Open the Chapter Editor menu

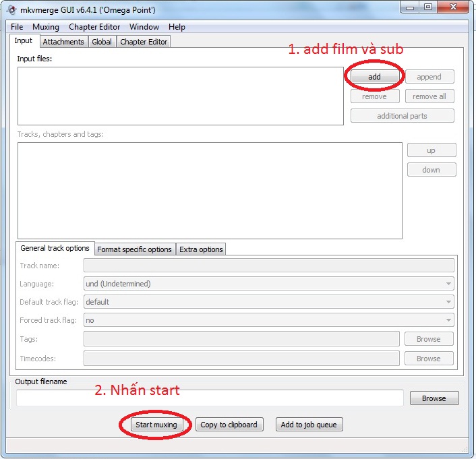pyautogui.click(x=94, y=27)
